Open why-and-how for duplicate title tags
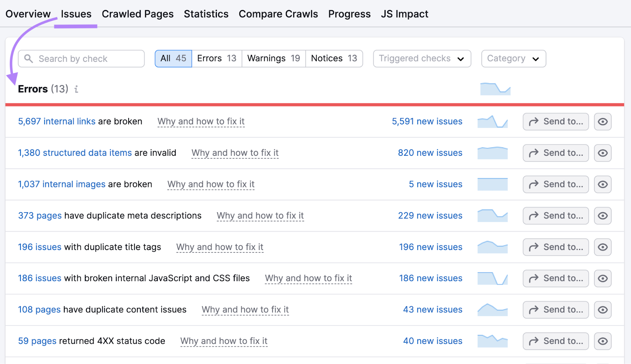 click(220, 247)
